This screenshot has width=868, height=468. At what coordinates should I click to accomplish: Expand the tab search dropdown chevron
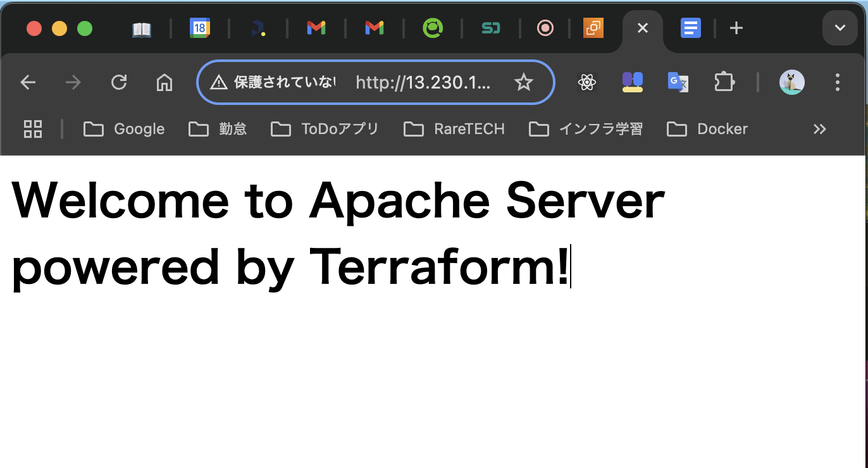coord(840,28)
